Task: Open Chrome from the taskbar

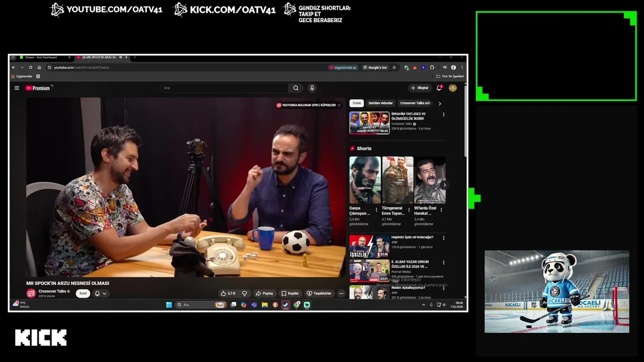Action: click(297, 305)
